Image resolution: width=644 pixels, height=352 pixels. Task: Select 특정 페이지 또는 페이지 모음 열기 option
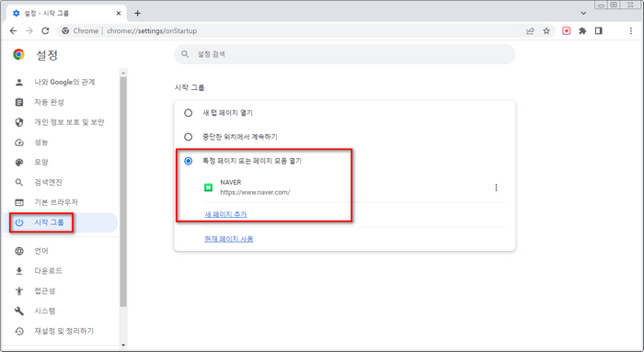(x=188, y=161)
